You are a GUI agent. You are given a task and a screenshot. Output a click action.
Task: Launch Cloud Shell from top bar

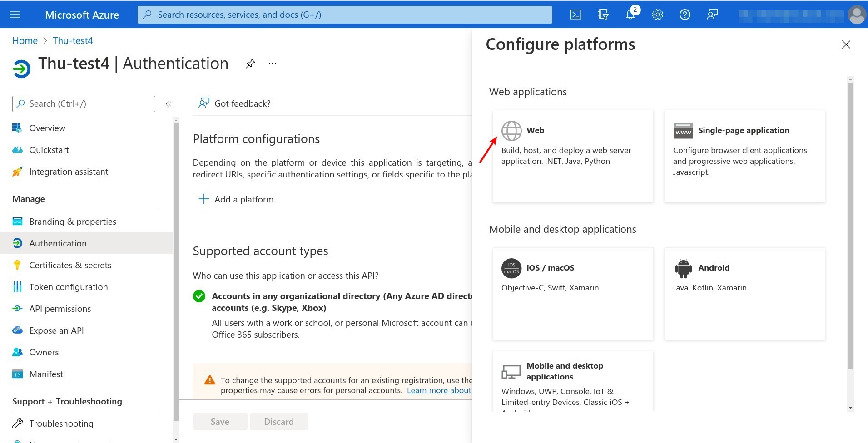coord(575,15)
